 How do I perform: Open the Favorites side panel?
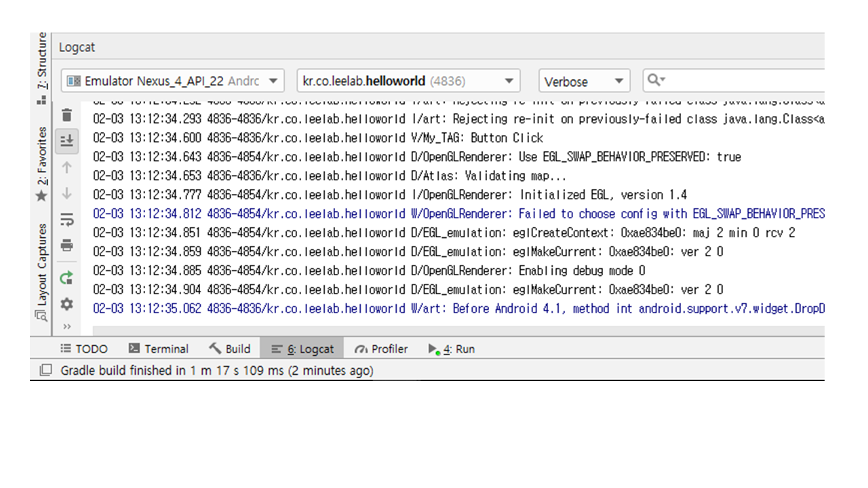click(x=42, y=164)
